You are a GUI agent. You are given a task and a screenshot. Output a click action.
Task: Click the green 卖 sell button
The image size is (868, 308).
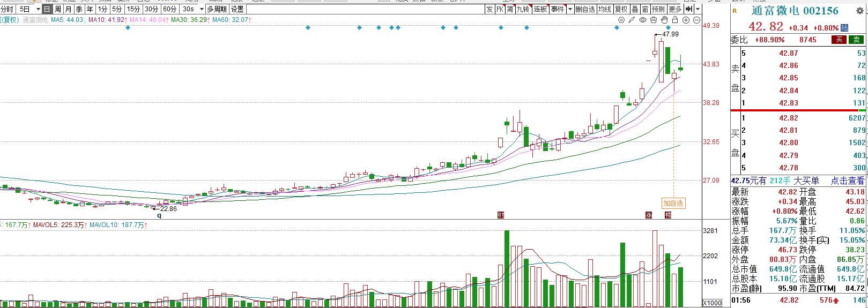[857, 40]
